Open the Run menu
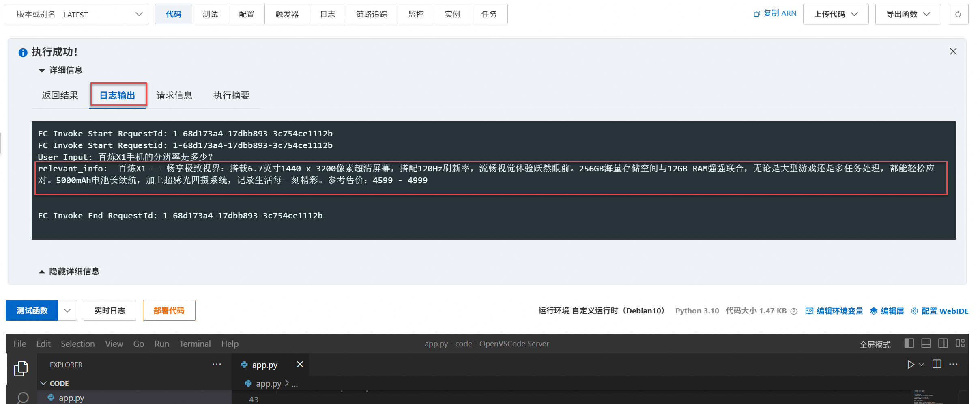Screen dimensions: 980x404 pos(162,344)
